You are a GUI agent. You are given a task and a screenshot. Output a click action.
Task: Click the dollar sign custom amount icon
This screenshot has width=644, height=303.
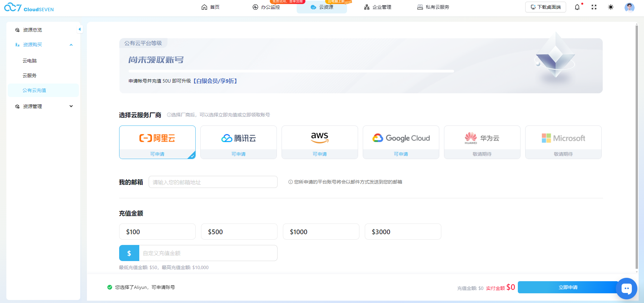click(x=129, y=253)
